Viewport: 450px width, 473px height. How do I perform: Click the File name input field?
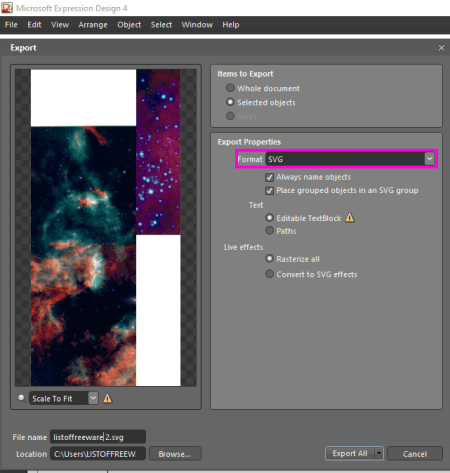98,437
